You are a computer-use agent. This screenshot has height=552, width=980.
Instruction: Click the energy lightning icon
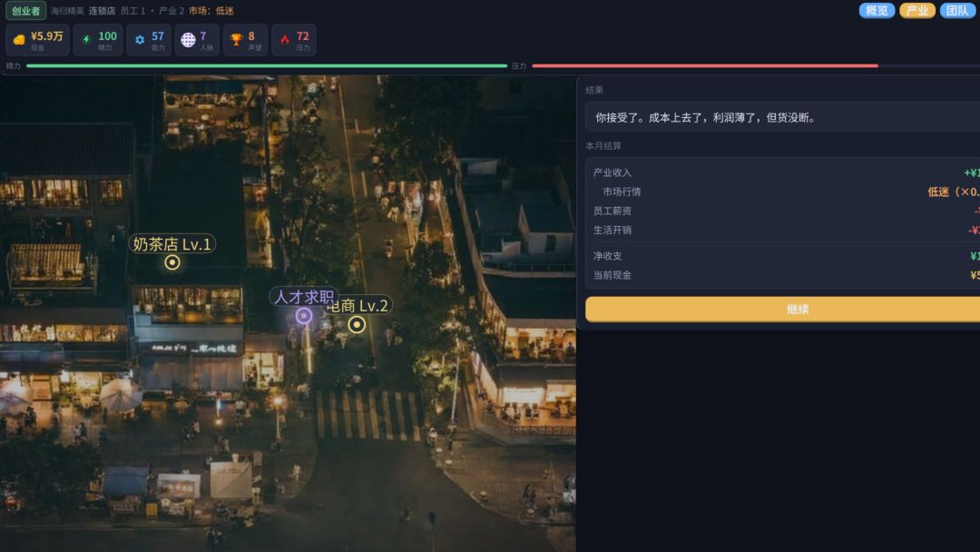86,39
